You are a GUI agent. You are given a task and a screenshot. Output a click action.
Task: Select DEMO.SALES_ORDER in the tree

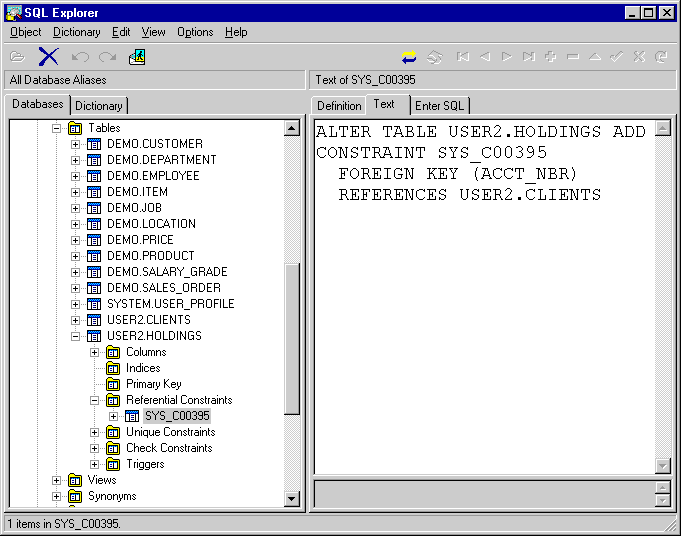coord(164,288)
